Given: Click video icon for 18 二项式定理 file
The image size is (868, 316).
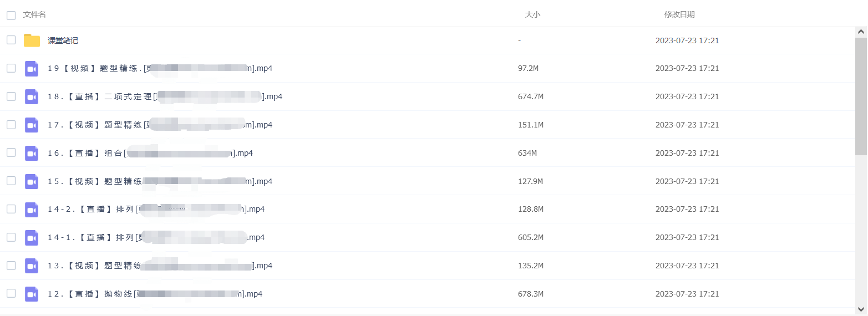Looking at the screenshot, I should pyautogui.click(x=32, y=97).
